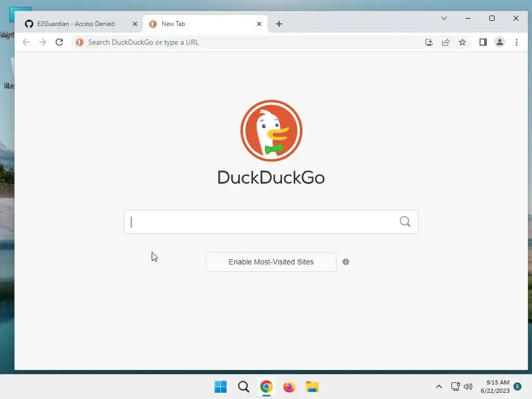Open the browser side panel
This screenshot has height=399, width=532.
point(483,43)
